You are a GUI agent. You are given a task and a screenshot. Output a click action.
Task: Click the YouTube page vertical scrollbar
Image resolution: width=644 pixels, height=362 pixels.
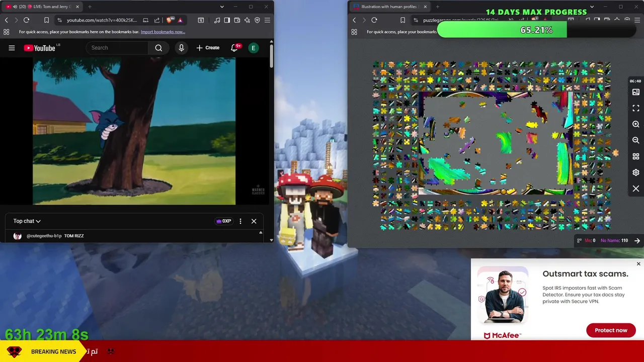click(272, 55)
